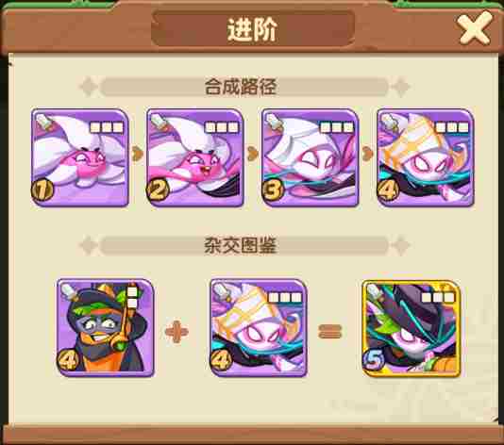504x445 pixels.
Task: Close the 进阶 dialog with X
Action: 475,28
